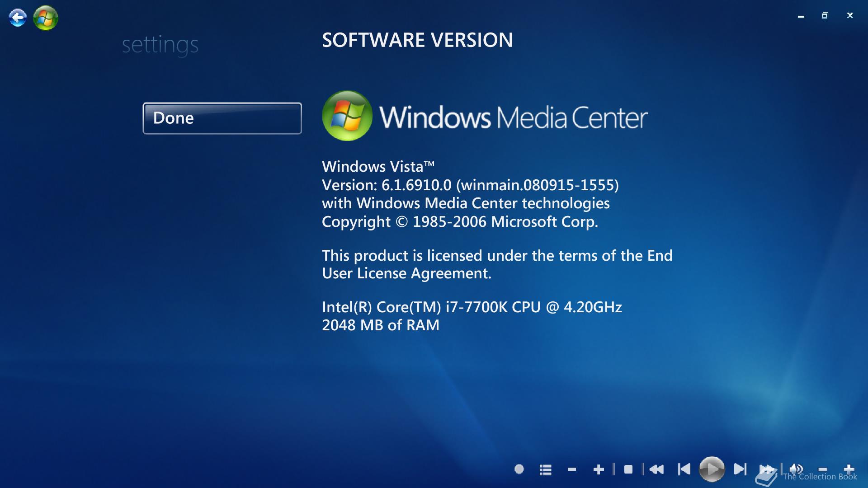Click the End User License Agreement sentence
The height and width of the screenshot is (488, 868).
tap(497, 264)
